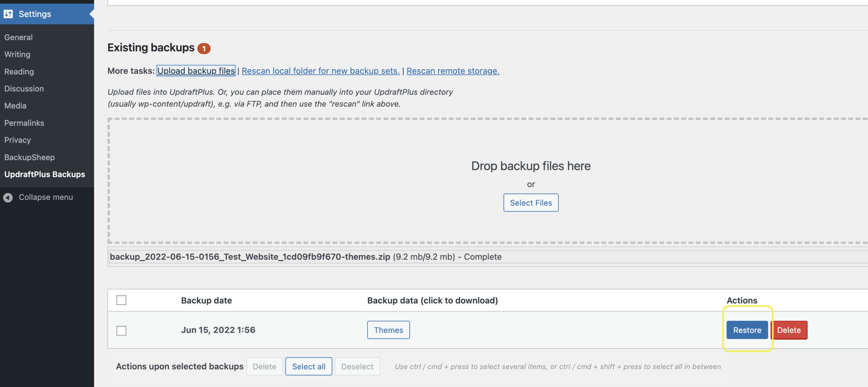
Task: Tick the checkbox for Jun 15, 2022 backup
Action: 121,330
